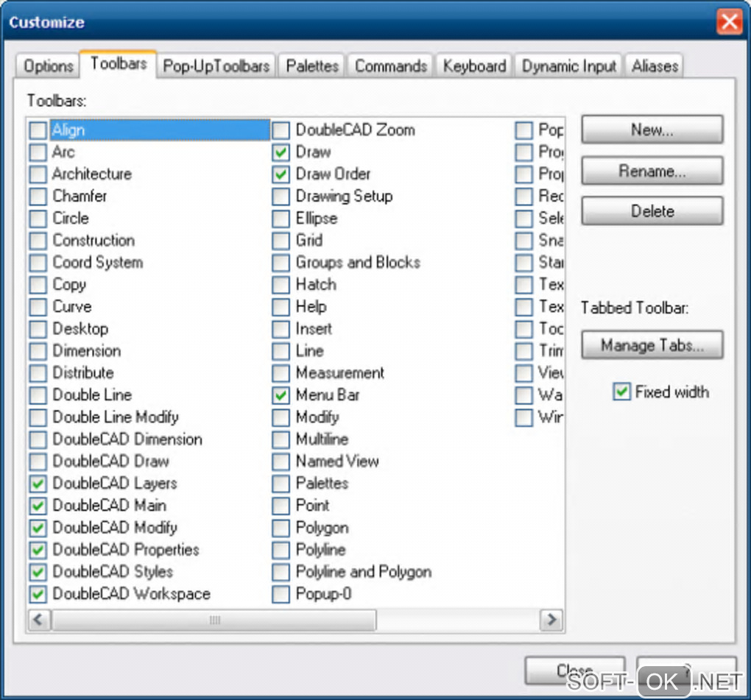Check the Arc toolbar box

(38, 152)
